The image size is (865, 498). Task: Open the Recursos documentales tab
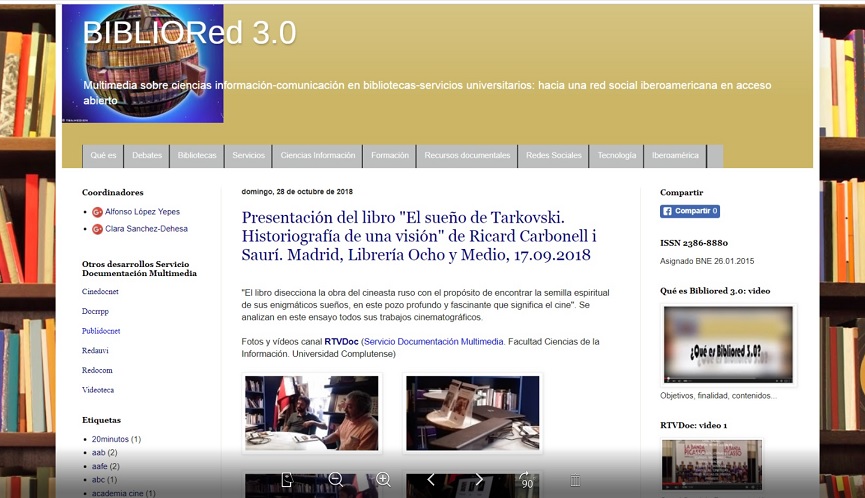(x=467, y=156)
